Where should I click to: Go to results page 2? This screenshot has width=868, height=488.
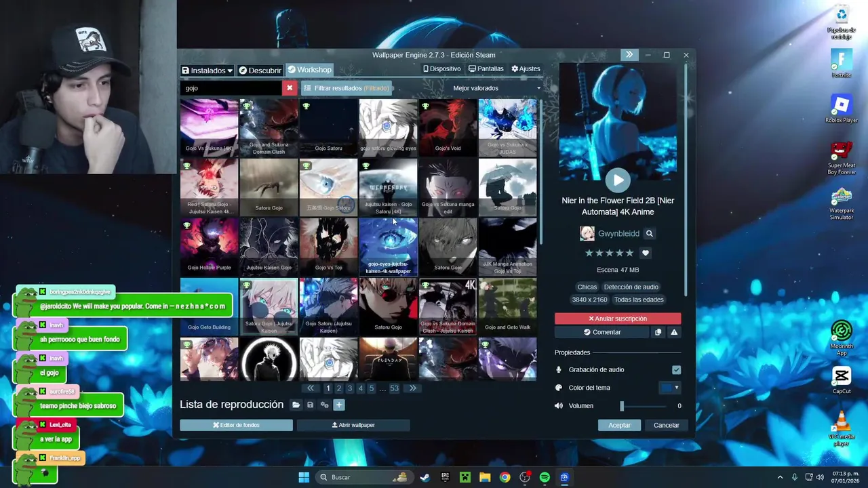point(339,388)
